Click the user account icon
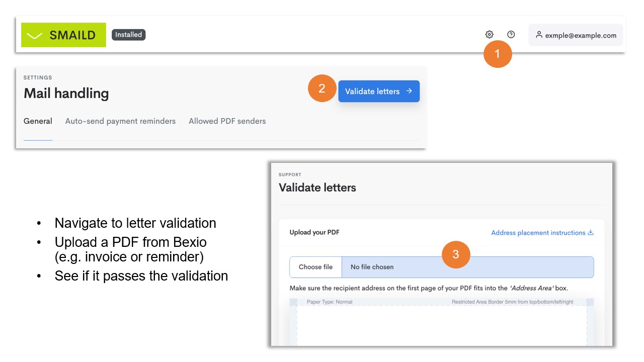 click(539, 35)
